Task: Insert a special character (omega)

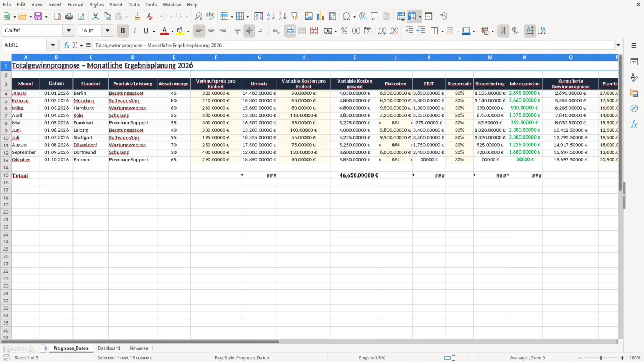Action: 346,17
